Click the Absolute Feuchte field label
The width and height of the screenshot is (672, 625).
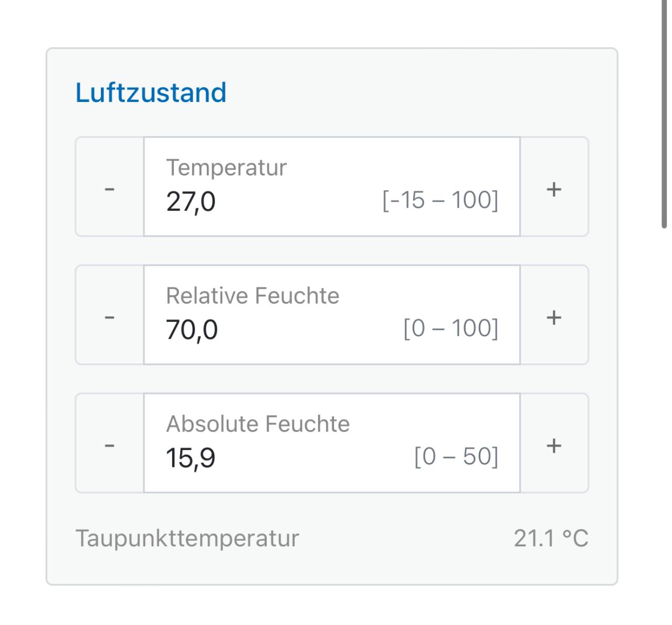click(258, 424)
